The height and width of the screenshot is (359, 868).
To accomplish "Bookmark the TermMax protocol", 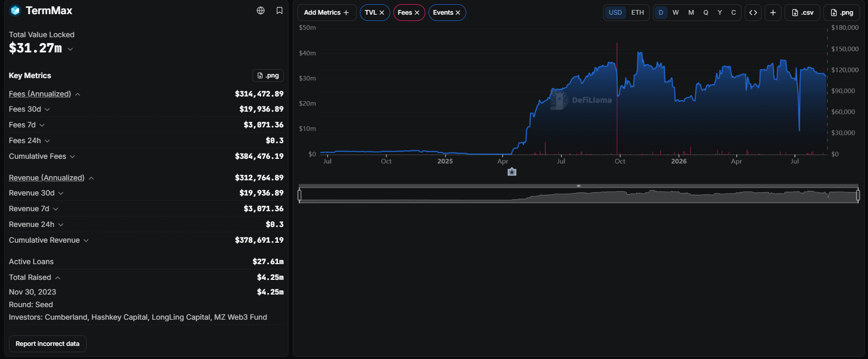I will (280, 10).
